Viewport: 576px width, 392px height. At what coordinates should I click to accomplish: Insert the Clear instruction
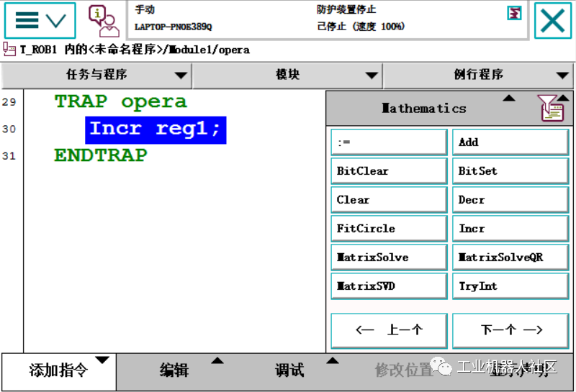click(x=389, y=200)
